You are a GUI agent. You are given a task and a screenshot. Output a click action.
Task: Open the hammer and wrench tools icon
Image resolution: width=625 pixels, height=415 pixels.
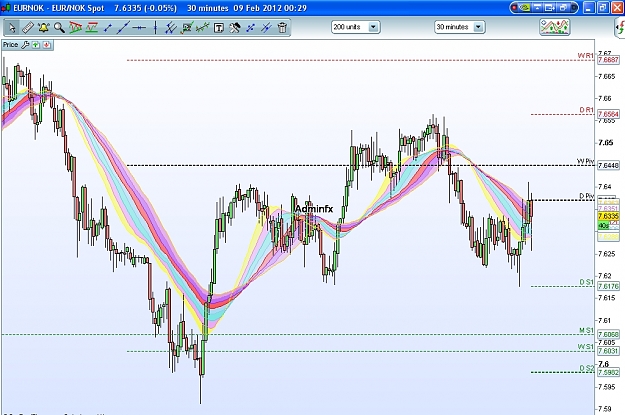point(235,28)
